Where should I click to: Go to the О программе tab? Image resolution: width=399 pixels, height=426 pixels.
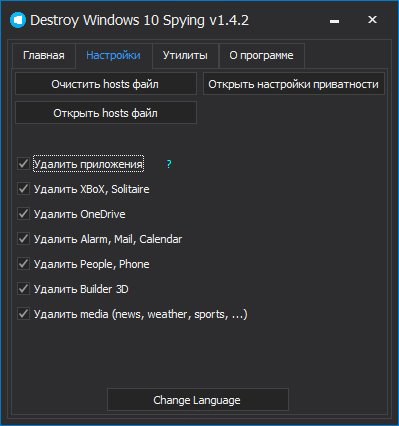pos(261,55)
